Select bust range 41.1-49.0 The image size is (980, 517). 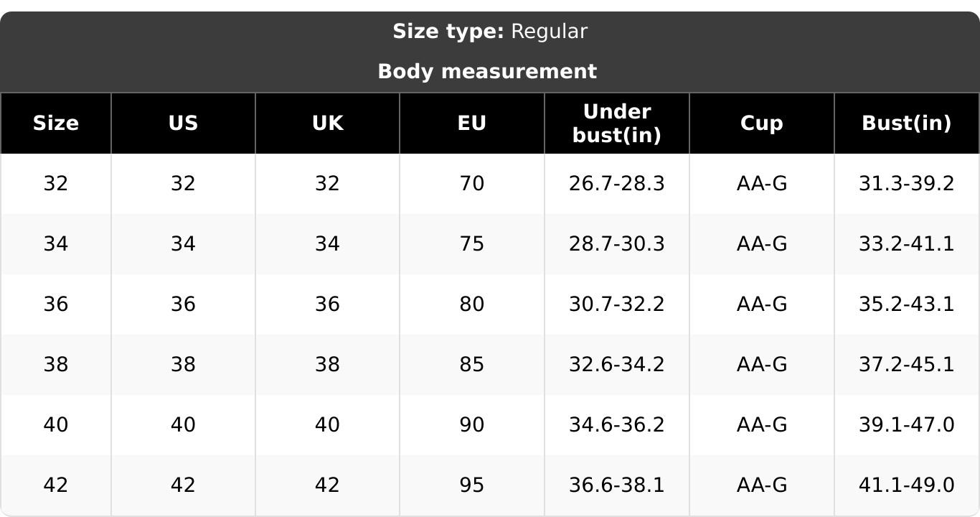pos(907,485)
